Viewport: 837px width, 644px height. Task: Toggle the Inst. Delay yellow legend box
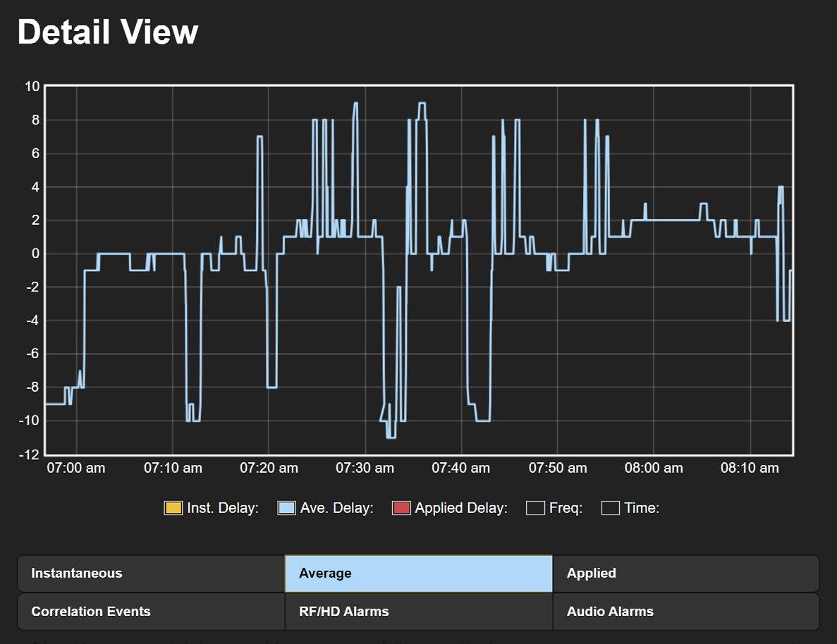[x=173, y=508]
